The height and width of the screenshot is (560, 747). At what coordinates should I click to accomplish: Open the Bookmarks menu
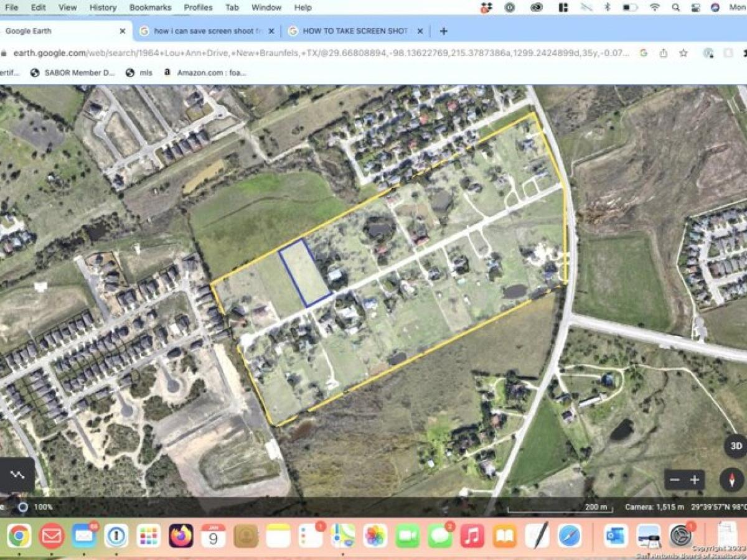[149, 7]
